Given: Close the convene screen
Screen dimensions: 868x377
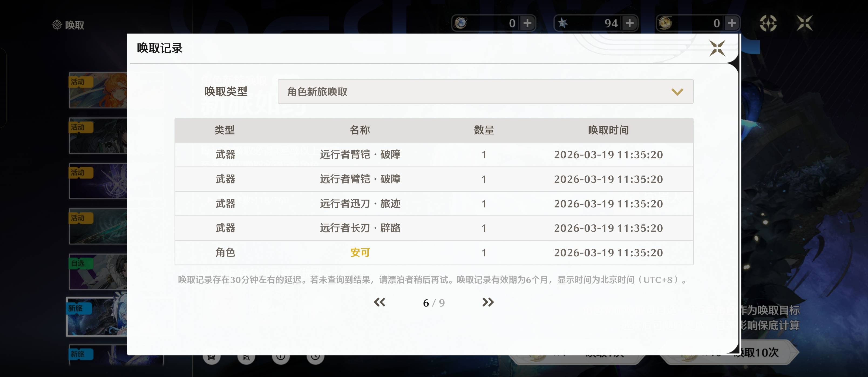Looking at the screenshot, I should [x=804, y=23].
